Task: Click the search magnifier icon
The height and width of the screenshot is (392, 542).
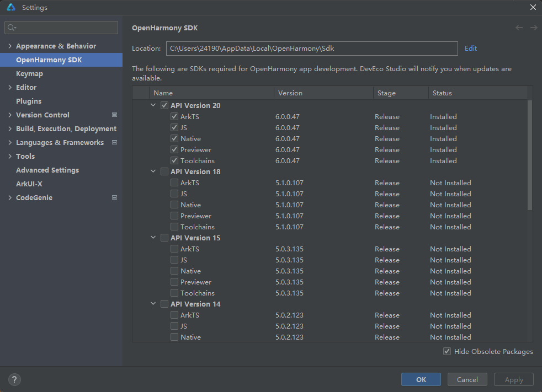Action: [12, 28]
